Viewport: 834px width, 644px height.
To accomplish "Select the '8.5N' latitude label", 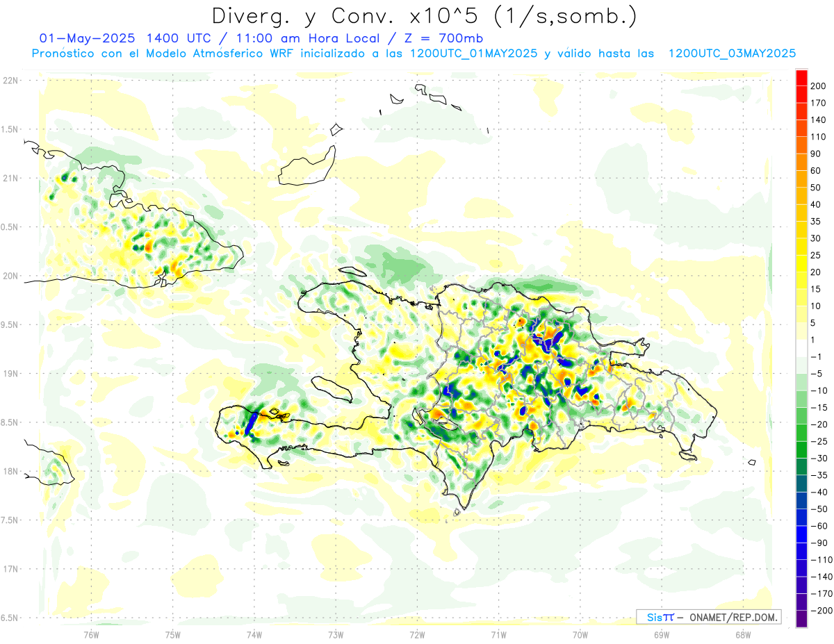I will tap(10, 422).
